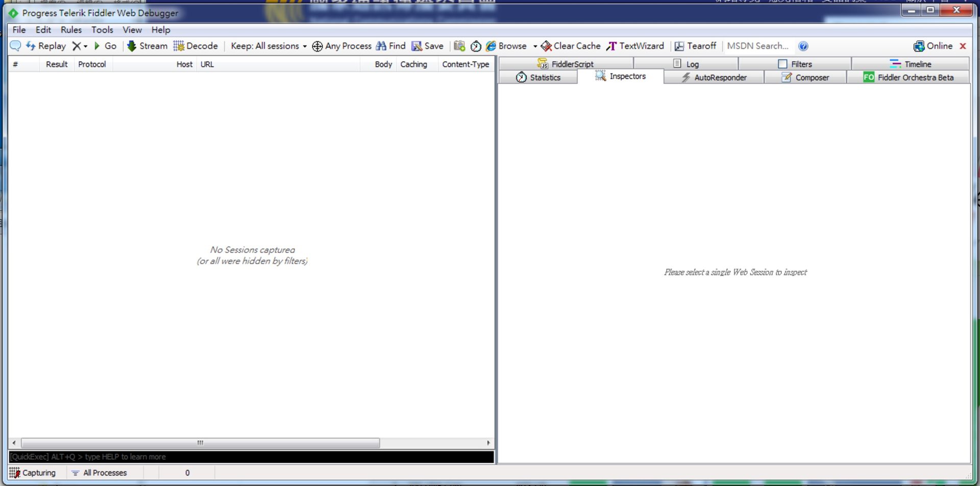
Task: Click the comment speech bubble icon
Action: click(x=15, y=46)
